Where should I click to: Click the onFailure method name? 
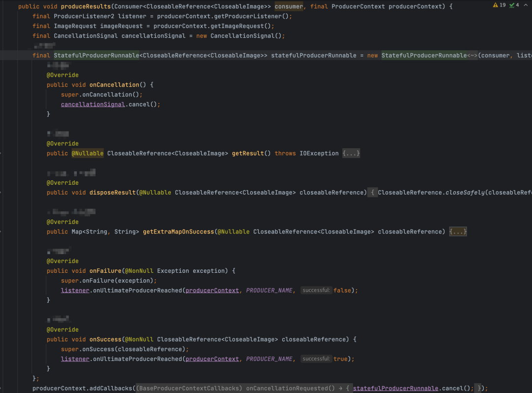(x=105, y=271)
